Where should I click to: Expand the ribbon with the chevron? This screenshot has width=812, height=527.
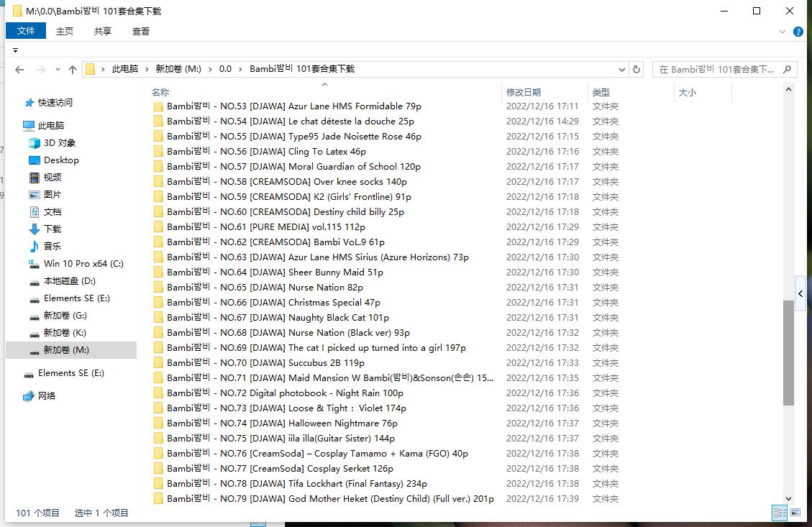point(782,32)
